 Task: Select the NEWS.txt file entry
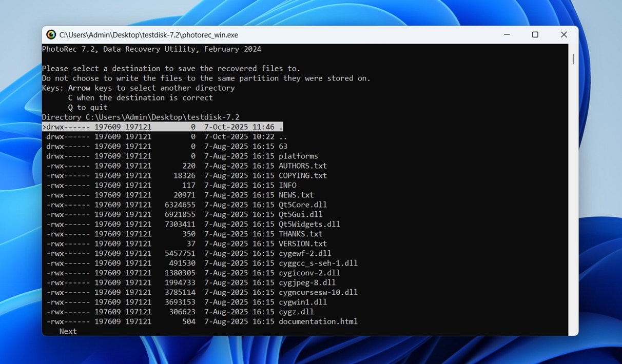pyautogui.click(x=296, y=195)
